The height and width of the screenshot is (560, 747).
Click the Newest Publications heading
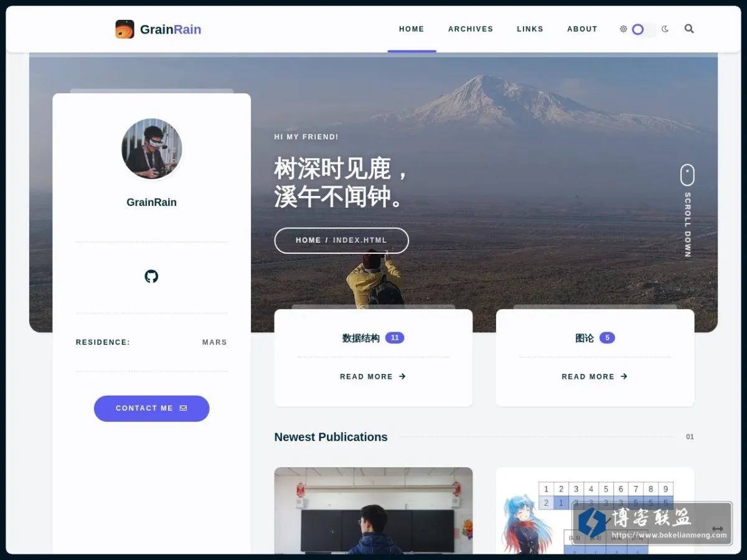(331, 437)
